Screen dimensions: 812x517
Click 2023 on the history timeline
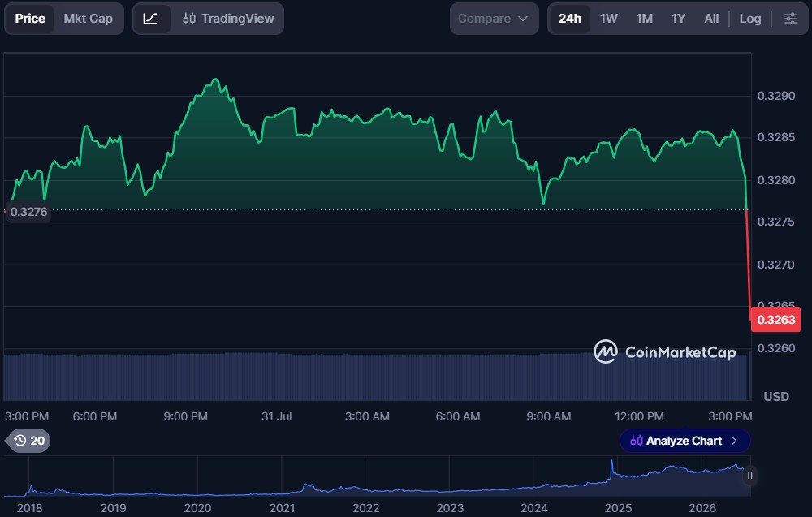click(450, 508)
